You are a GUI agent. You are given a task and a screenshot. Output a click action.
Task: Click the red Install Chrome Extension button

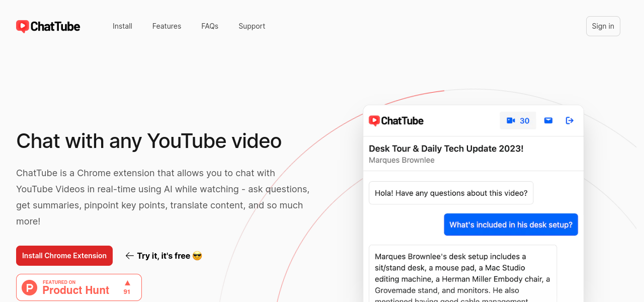click(x=64, y=256)
